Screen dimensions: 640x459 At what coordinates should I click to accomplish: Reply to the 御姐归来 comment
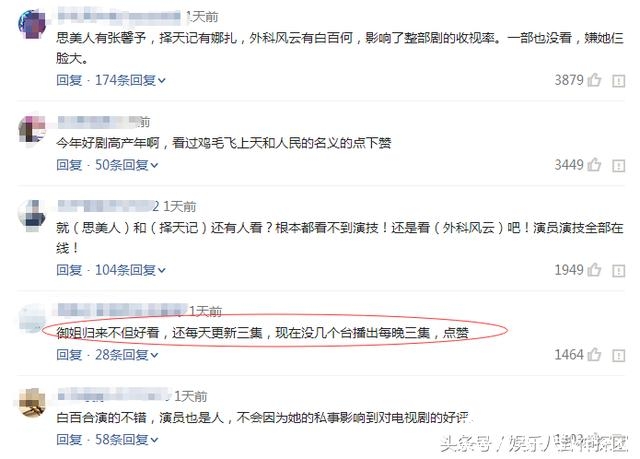69,355
